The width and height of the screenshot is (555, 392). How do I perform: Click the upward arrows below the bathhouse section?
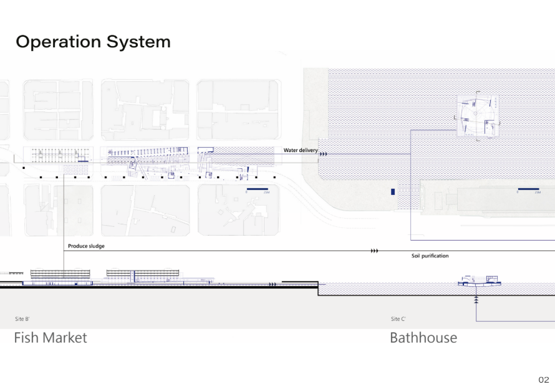476,300
